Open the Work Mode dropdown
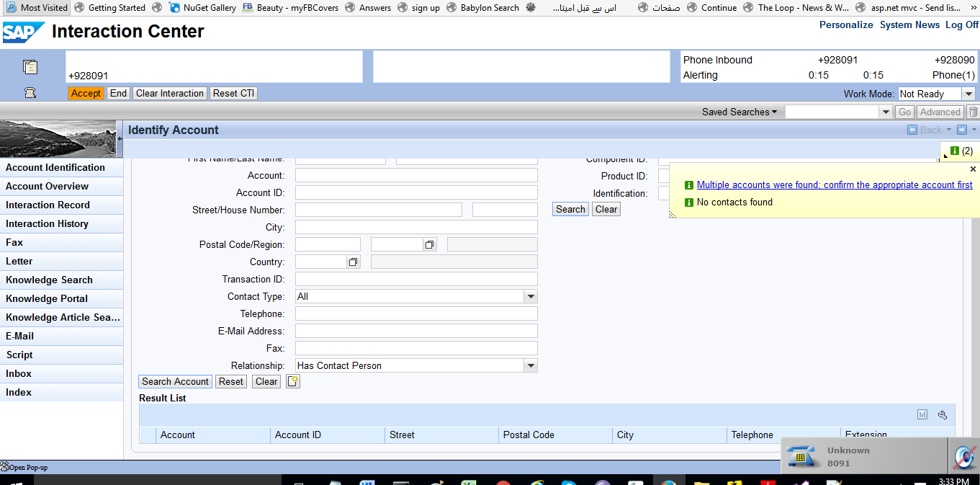Image resolution: width=980 pixels, height=485 pixels. 968,94
